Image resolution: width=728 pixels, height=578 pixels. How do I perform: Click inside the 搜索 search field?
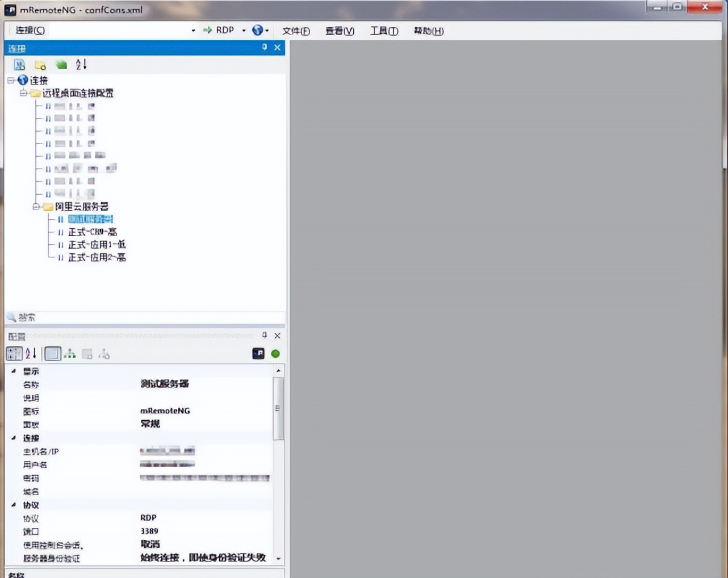(85, 317)
